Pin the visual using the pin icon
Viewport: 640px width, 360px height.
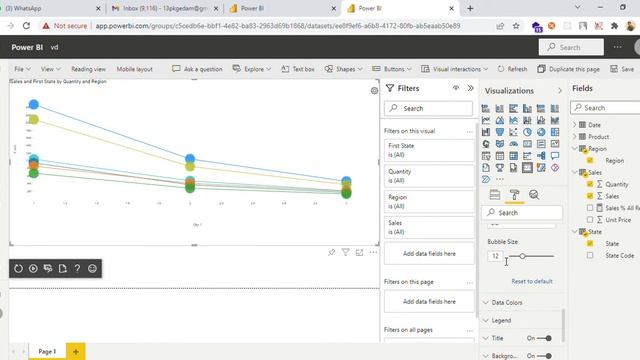point(331,253)
